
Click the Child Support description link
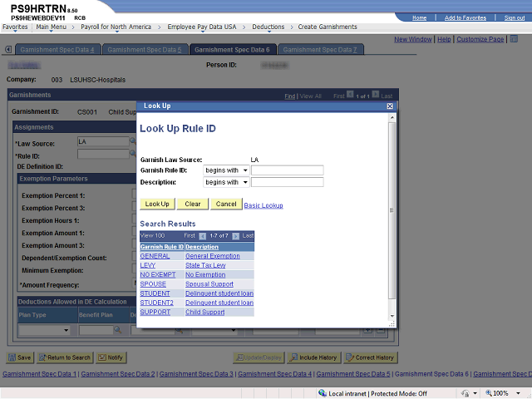pos(205,313)
